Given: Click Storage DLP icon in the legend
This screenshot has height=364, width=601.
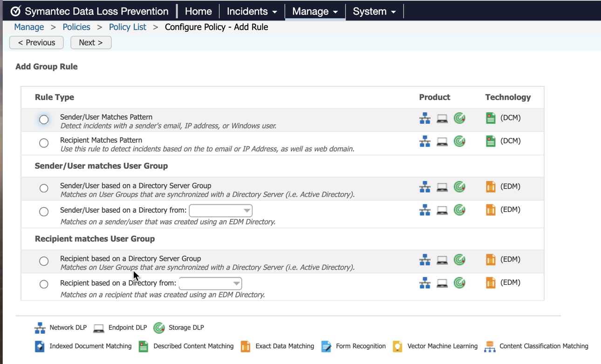Looking at the screenshot, I should click(x=159, y=328).
